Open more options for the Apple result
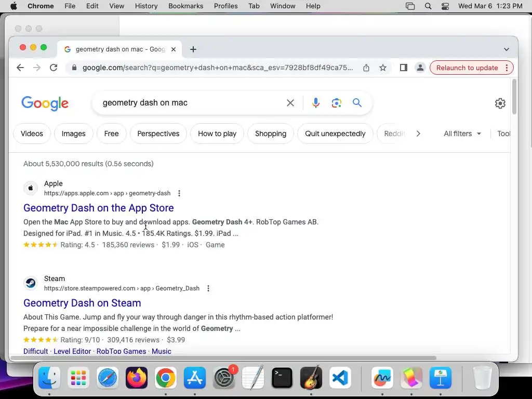The image size is (532, 399). click(x=179, y=193)
